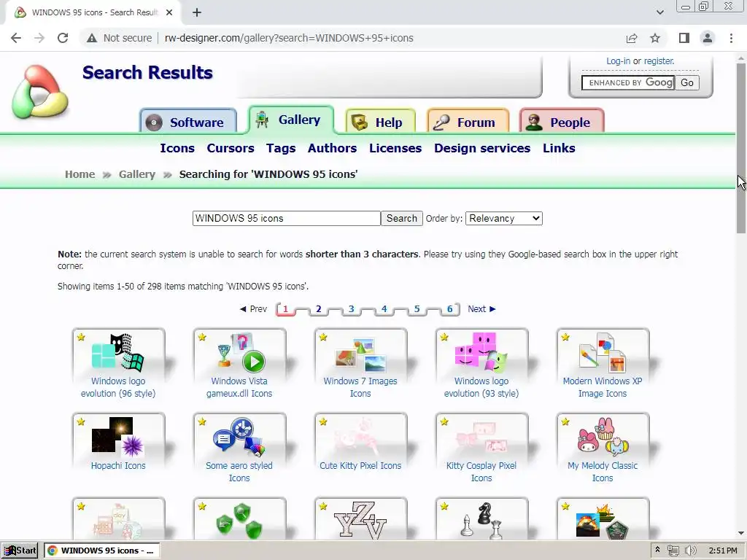
Task: Open Windows logo evolution (96 style) icon set
Action: [118, 365]
